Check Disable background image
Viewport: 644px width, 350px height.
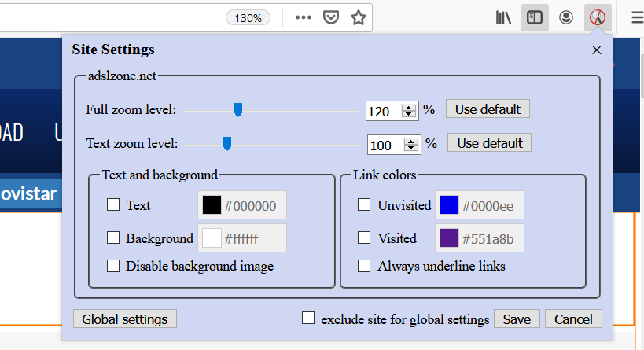(x=113, y=266)
